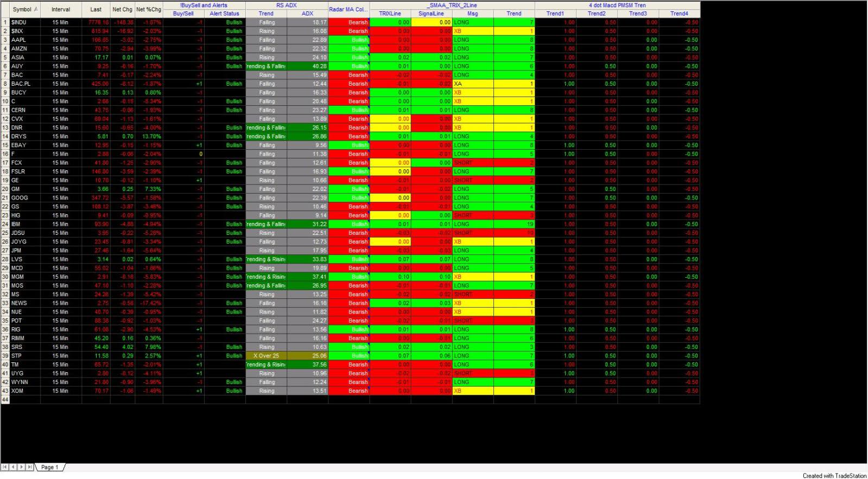Click the TRIXLine column header
The width and height of the screenshot is (868, 479).
(390, 14)
